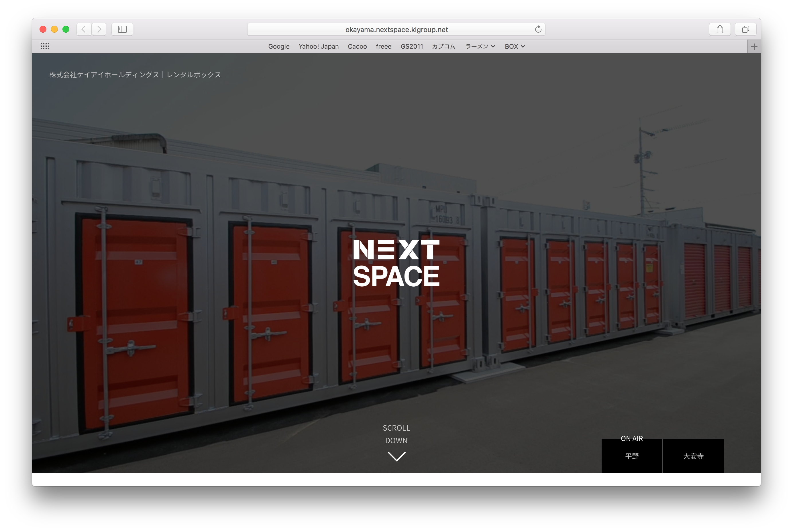Toggle the Safari sidebar icon

(x=122, y=29)
